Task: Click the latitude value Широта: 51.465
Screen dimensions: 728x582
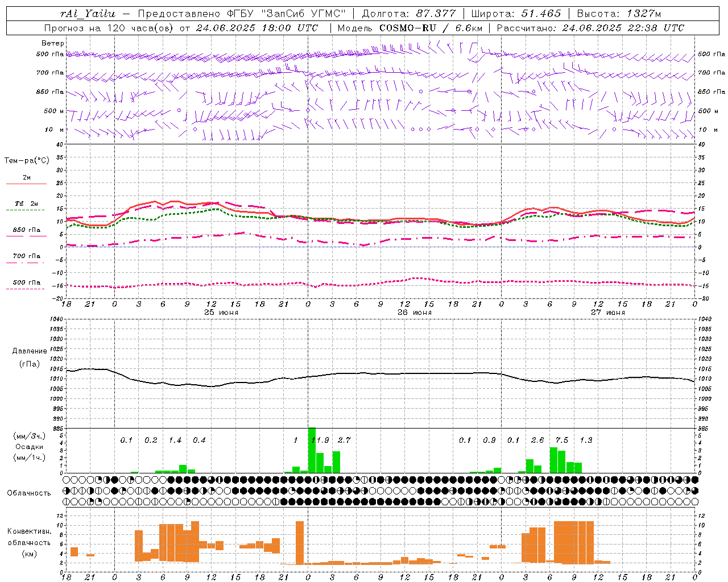Action: [x=516, y=14]
